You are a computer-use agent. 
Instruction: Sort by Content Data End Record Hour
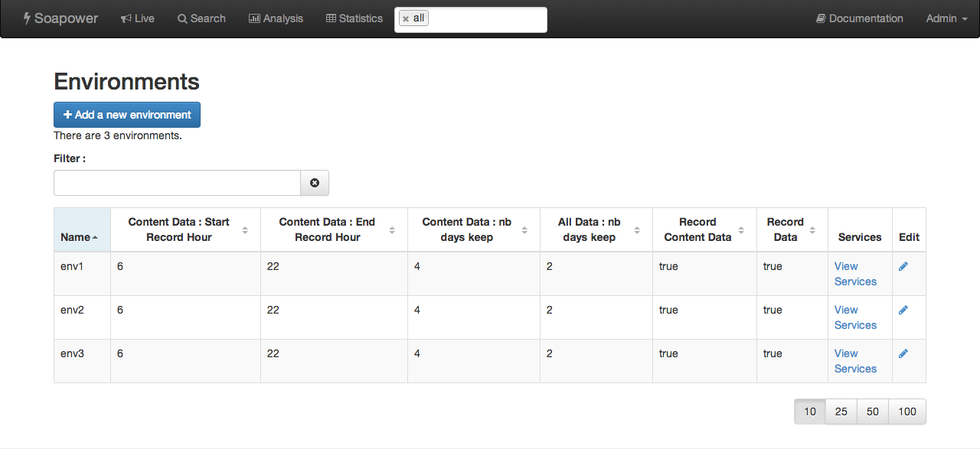(x=334, y=229)
